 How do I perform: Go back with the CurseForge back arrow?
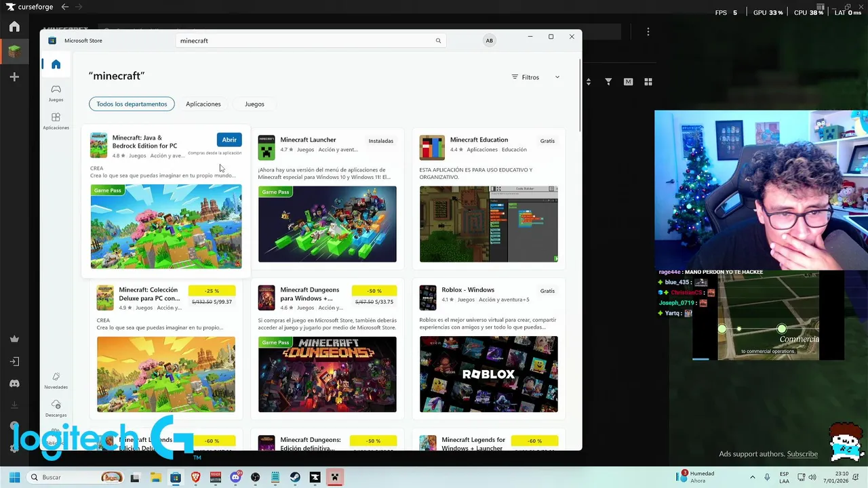(64, 7)
